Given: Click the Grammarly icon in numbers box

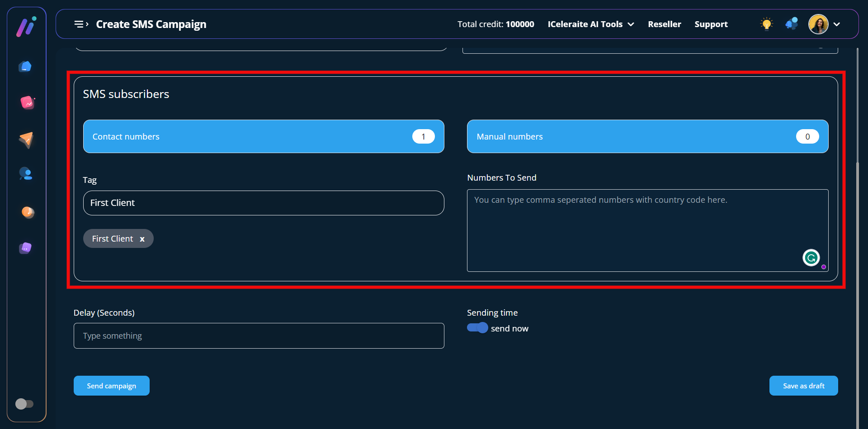Looking at the screenshot, I should 811,258.
